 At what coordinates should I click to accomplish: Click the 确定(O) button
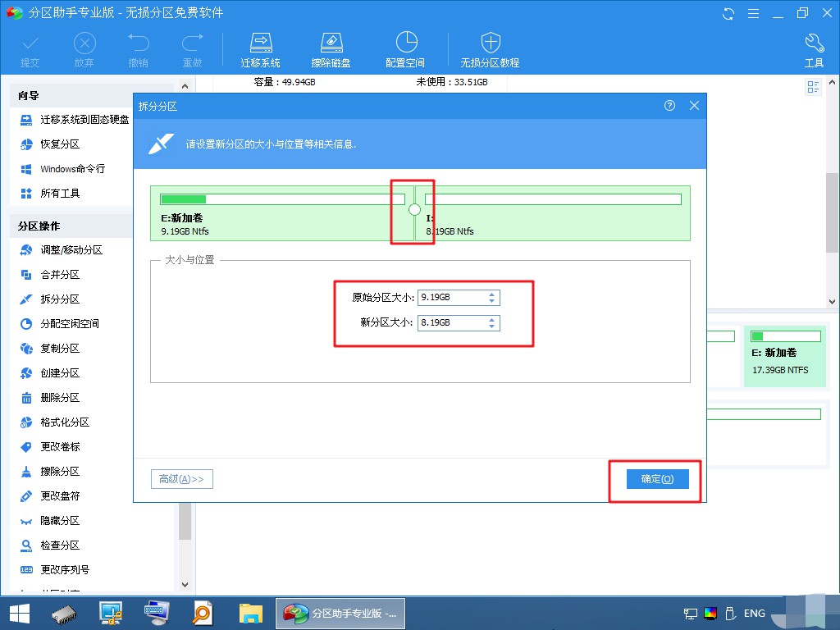point(657,479)
